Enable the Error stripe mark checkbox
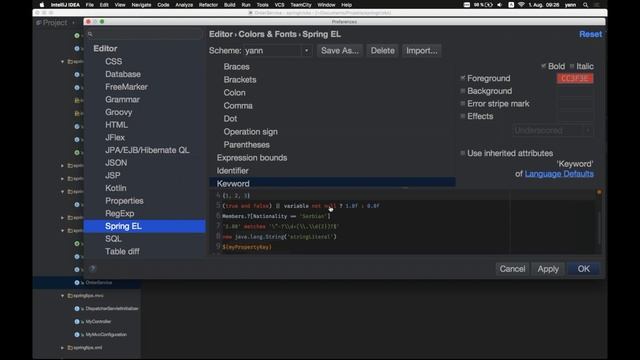Image resolution: width=640 pixels, height=360 pixels. pos(462,104)
